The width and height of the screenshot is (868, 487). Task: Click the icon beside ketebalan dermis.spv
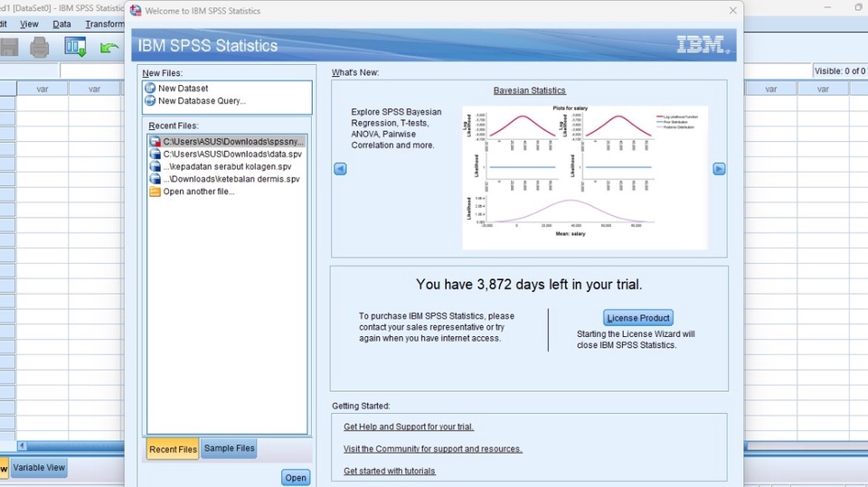coord(156,179)
